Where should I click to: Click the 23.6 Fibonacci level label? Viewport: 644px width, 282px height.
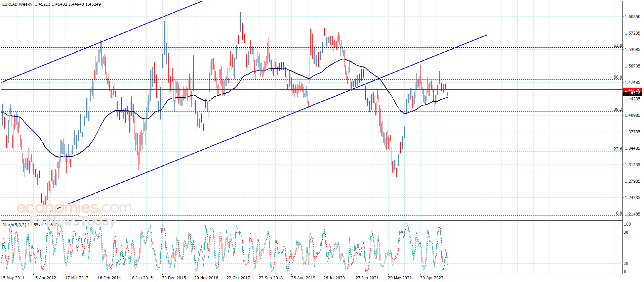(618, 149)
